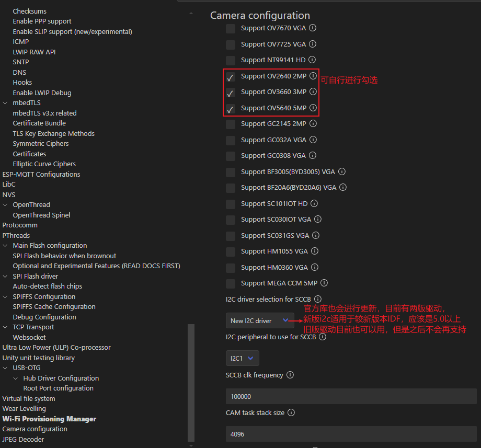Collapse the mbedTLS tree section
The height and width of the screenshot is (448, 481).
tap(5, 103)
